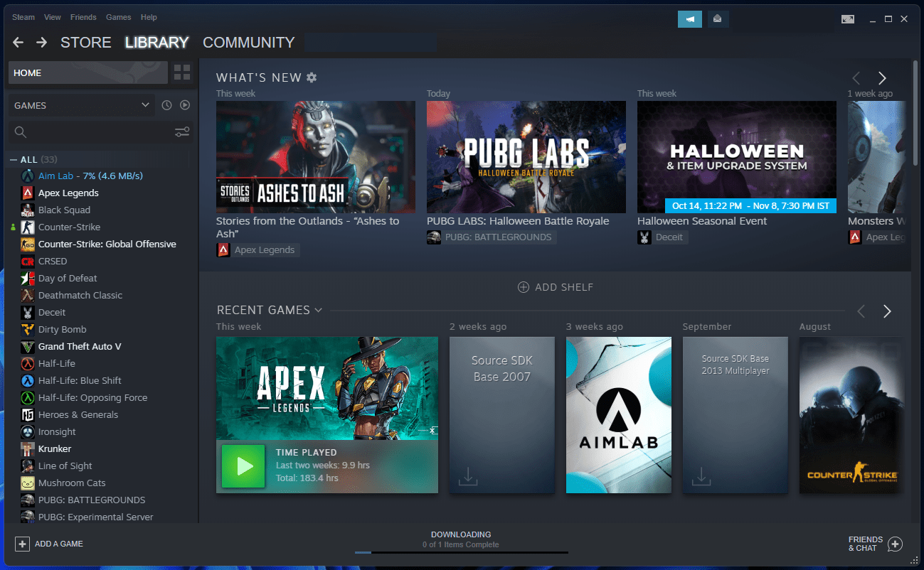
Task: Open the Games filter dropdown
Action: point(82,105)
